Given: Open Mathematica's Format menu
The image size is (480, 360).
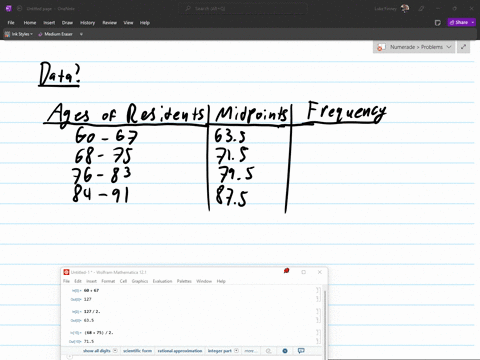Looking at the screenshot, I should (x=108, y=281).
